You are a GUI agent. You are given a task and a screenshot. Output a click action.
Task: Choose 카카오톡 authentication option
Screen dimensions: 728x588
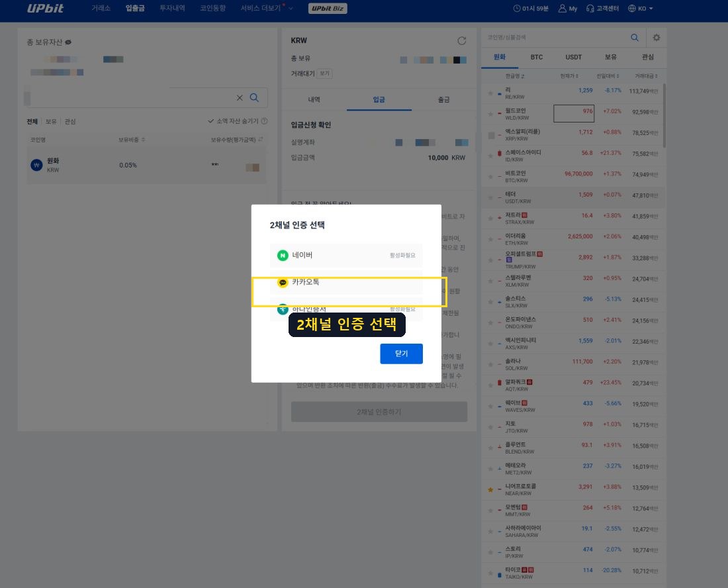(x=346, y=282)
